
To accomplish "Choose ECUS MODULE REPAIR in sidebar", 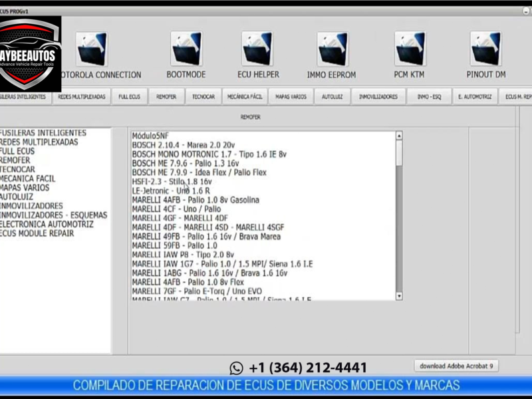I will pyautogui.click(x=37, y=233).
